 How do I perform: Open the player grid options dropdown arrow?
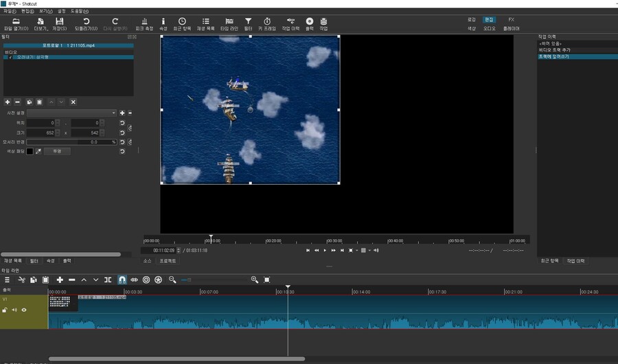pyautogui.click(x=369, y=251)
